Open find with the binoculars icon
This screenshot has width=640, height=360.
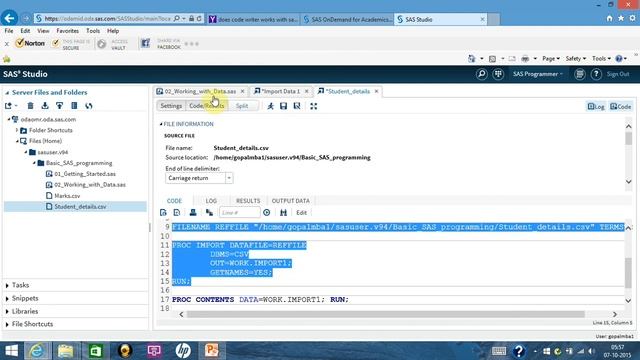tap(283, 213)
